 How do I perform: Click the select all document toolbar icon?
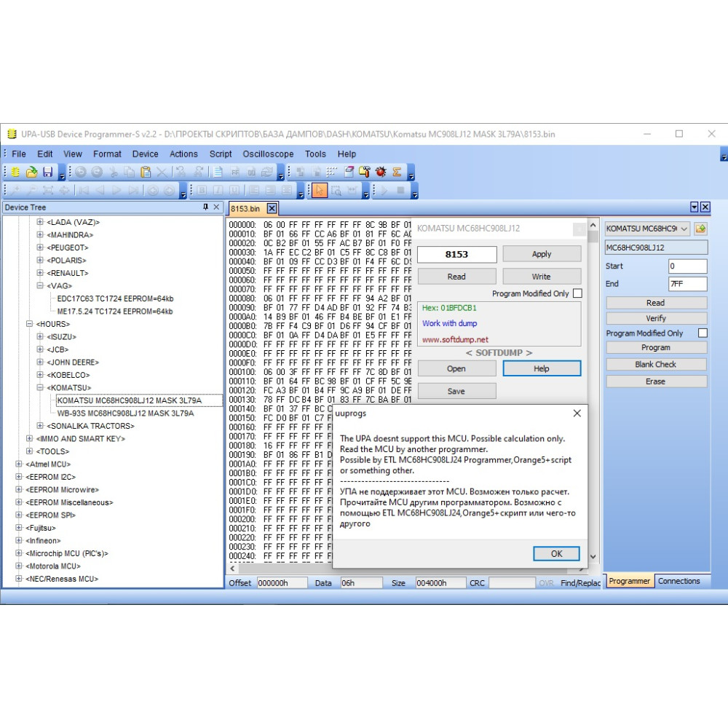(218, 173)
